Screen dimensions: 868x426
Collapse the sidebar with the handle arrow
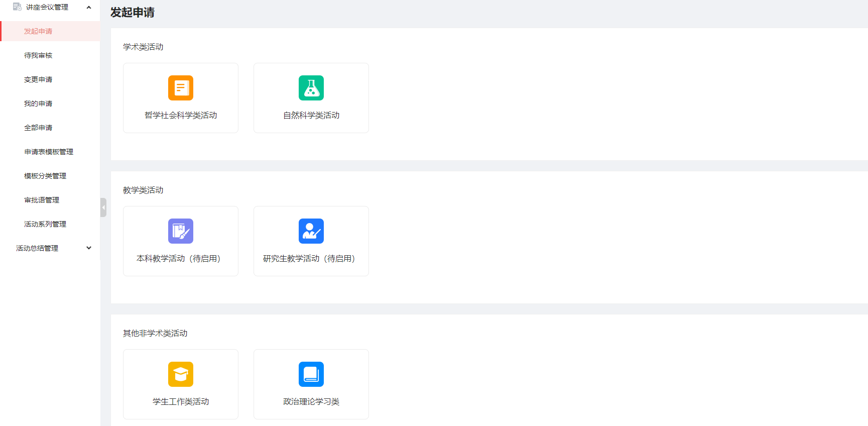pyautogui.click(x=103, y=207)
